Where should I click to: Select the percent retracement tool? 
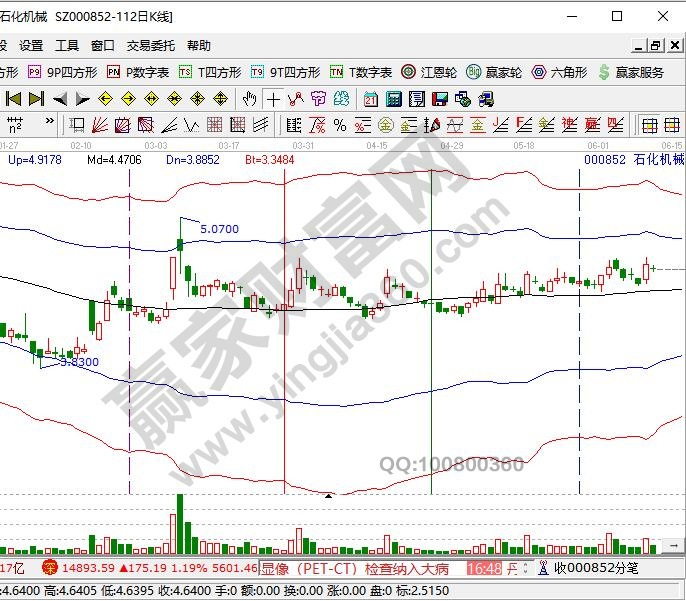(339, 125)
